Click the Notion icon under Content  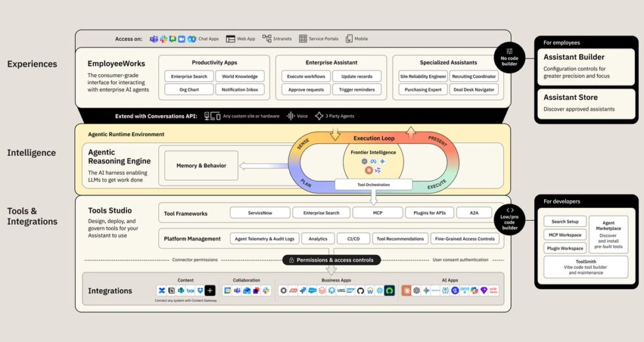point(172,291)
